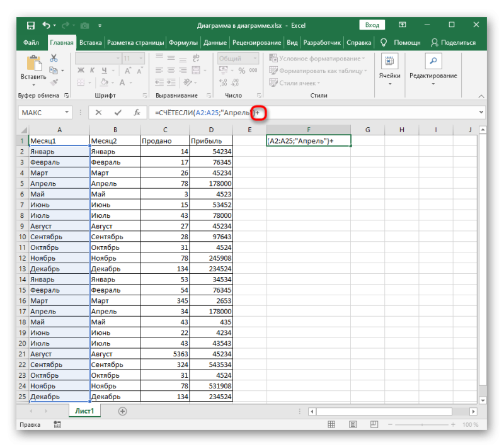The image size is (504, 447).
Task: Click the Ribbon Display Options icon
Action: pyautogui.click(x=402, y=25)
